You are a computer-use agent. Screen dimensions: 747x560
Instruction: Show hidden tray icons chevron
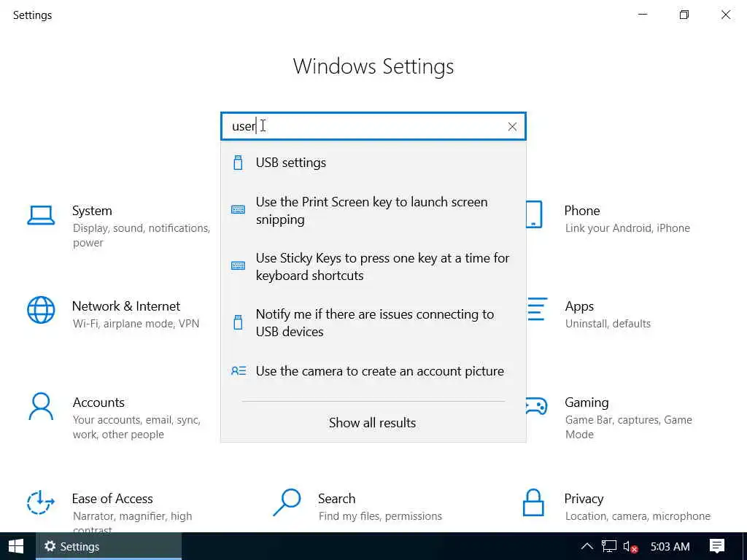click(587, 546)
